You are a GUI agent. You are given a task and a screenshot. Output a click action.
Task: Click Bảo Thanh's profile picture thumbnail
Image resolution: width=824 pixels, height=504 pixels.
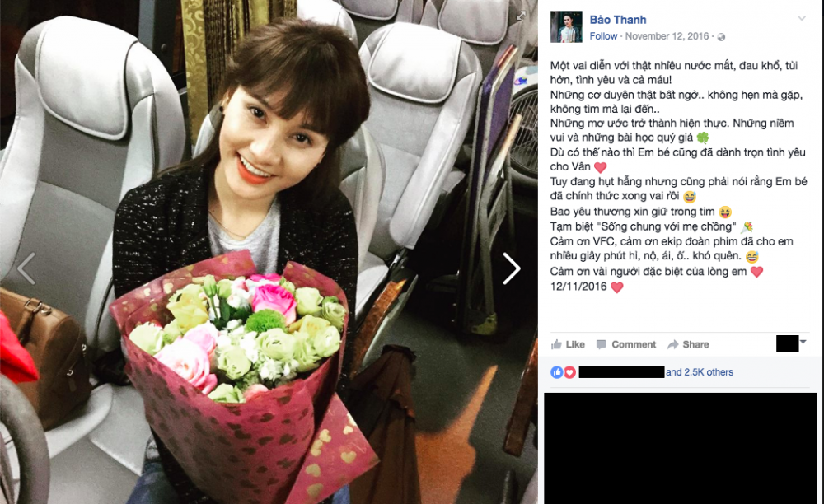point(566,26)
